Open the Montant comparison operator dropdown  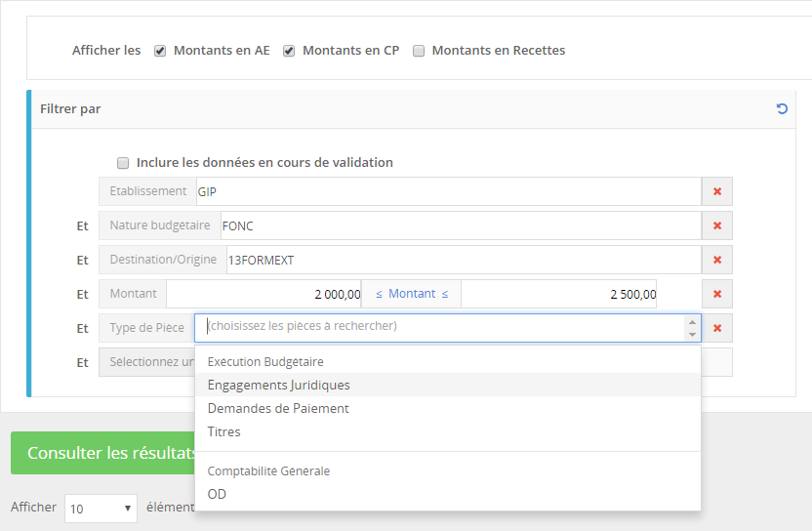point(411,294)
